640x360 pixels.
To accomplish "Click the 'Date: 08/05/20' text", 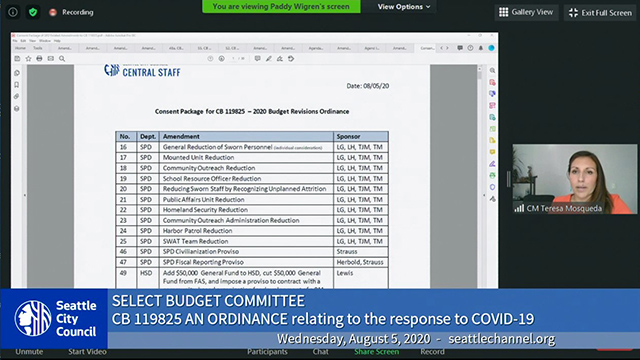I will click(x=368, y=86).
